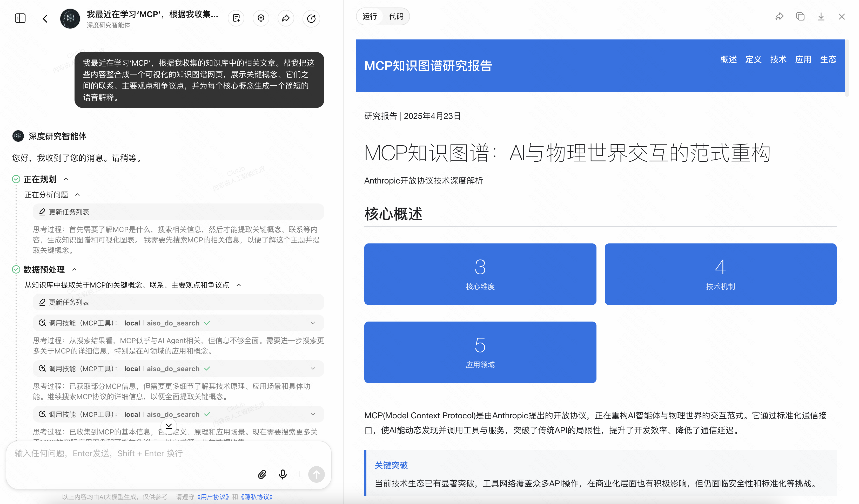Collapse the 正在规划 section
859x504 pixels.
coord(66,179)
